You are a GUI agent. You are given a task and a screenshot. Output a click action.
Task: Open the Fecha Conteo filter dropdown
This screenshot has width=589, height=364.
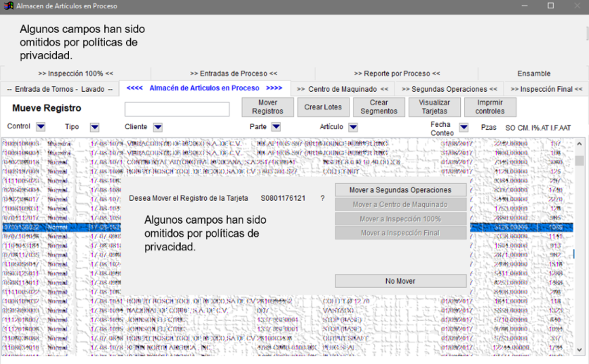[464, 128]
